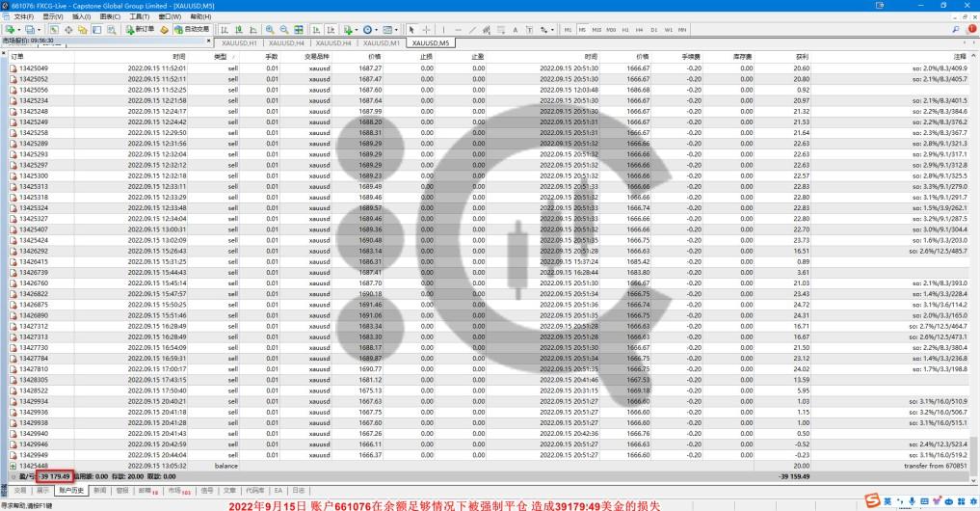Image resolution: width=980 pixels, height=511 pixels.
Task: Select the crosshair cursor tool
Action: [425, 30]
